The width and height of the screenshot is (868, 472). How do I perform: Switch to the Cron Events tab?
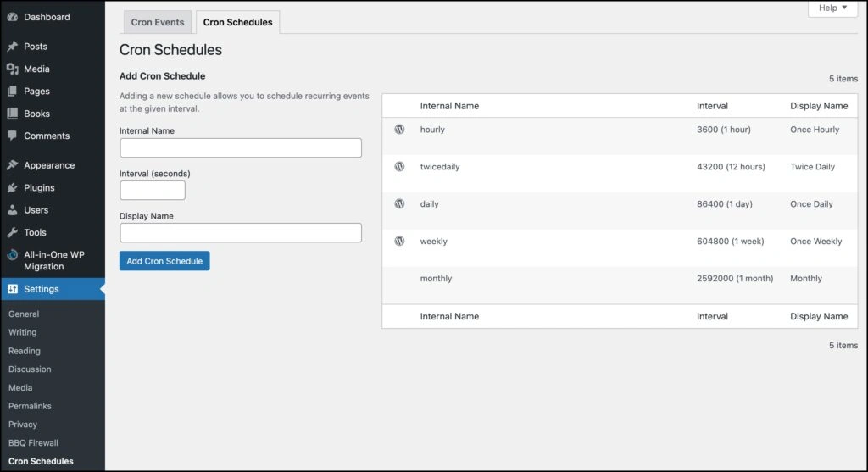tap(158, 23)
